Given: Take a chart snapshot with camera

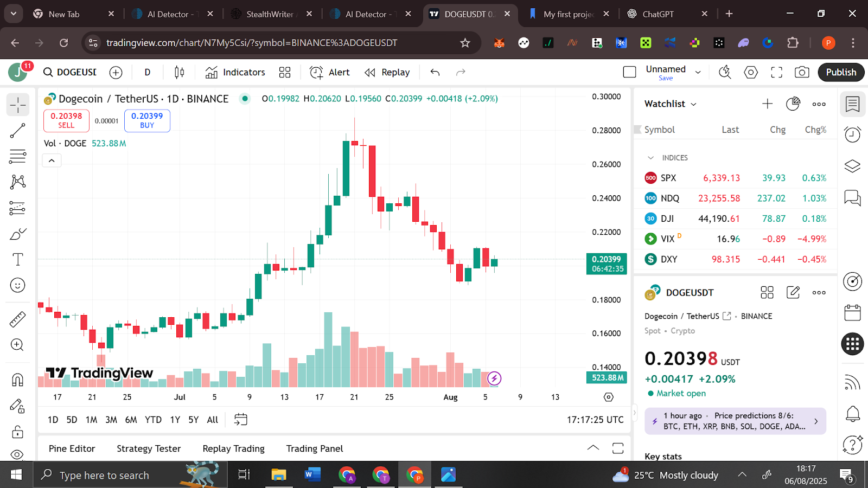Looking at the screenshot, I should point(802,72).
